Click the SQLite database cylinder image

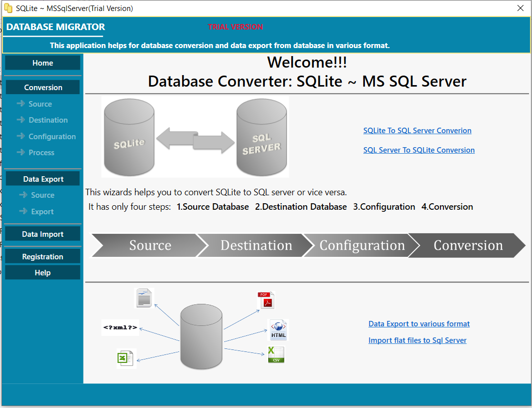129,137
